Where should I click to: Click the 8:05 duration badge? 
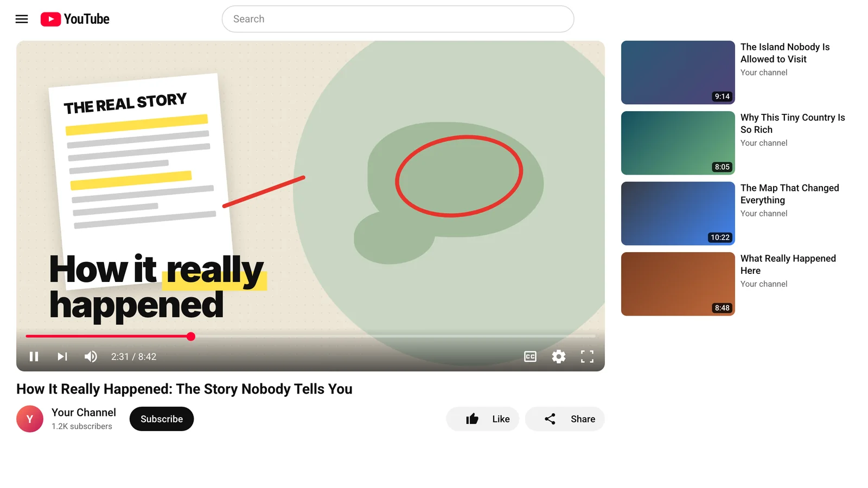coord(722,167)
